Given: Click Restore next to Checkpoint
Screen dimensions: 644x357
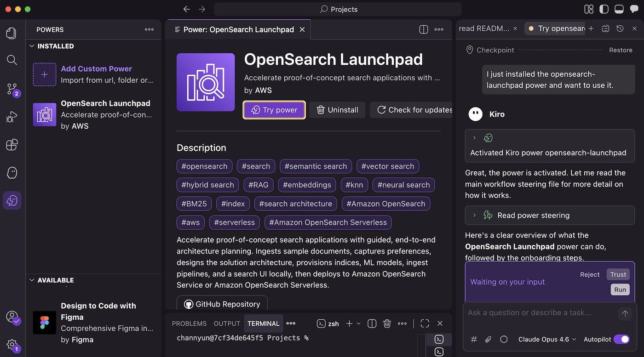Looking at the screenshot, I should pyautogui.click(x=621, y=50).
